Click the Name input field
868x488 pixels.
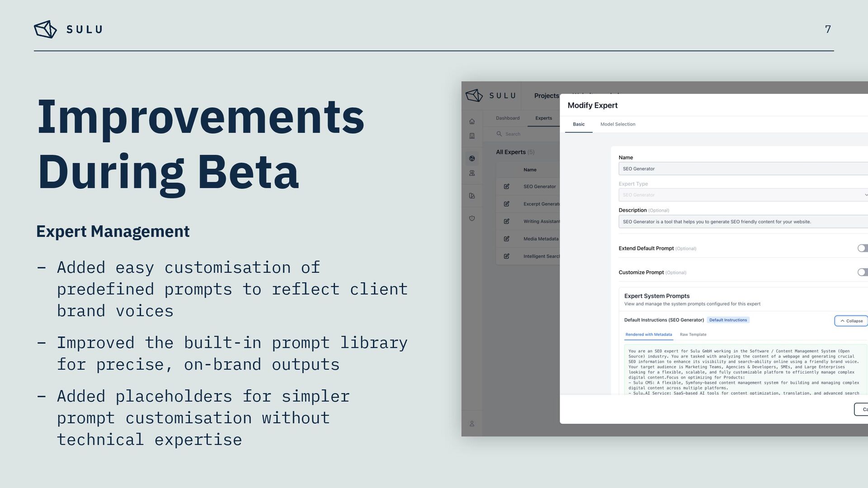tap(742, 169)
